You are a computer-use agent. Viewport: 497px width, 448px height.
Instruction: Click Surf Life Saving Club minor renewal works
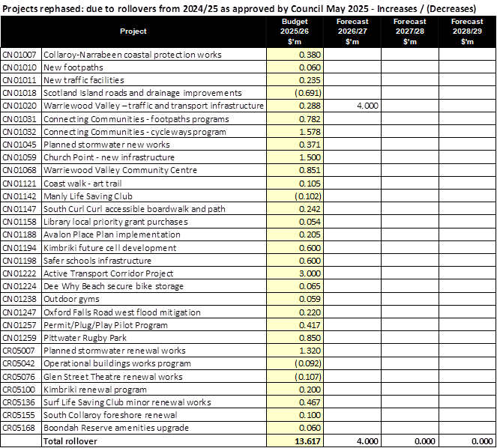coord(127,402)
